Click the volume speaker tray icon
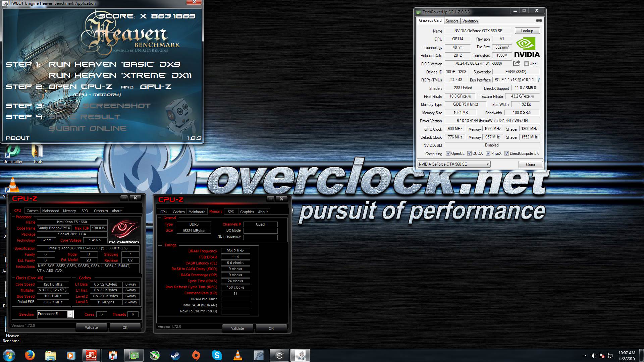This screenshot has height=362, width=644. pos(594,356)
